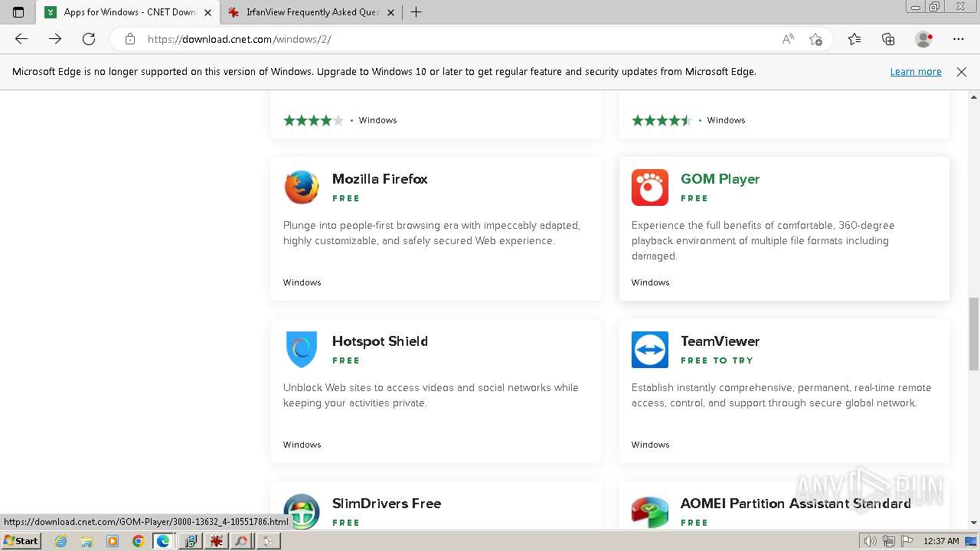Open the Mozilla Firefox app icon
980x551 pixels.
pyautogui.click(x=302, y=187)
